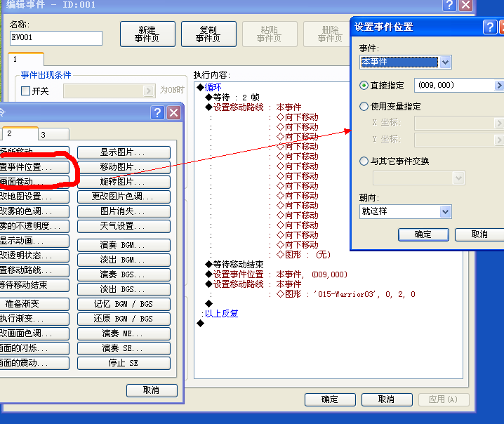
Task: Click the 应用(A) button
Action: pyautogui.click(x=444, y=399)
